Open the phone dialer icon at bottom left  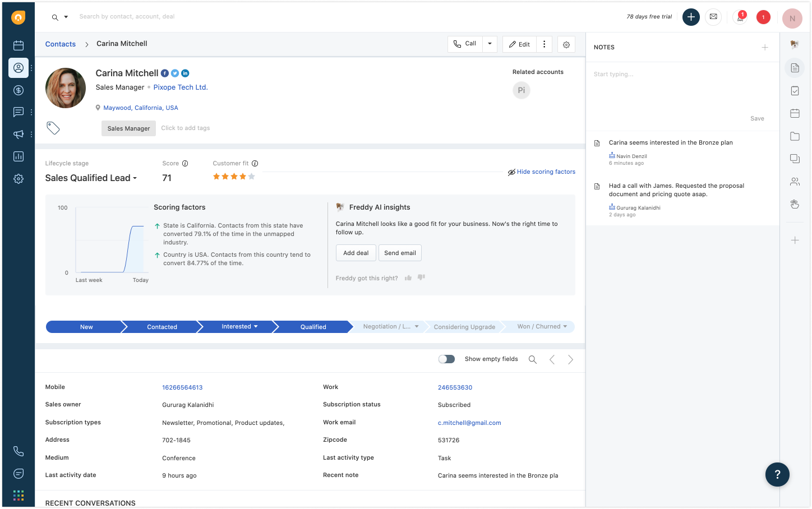tap(18, 451)
